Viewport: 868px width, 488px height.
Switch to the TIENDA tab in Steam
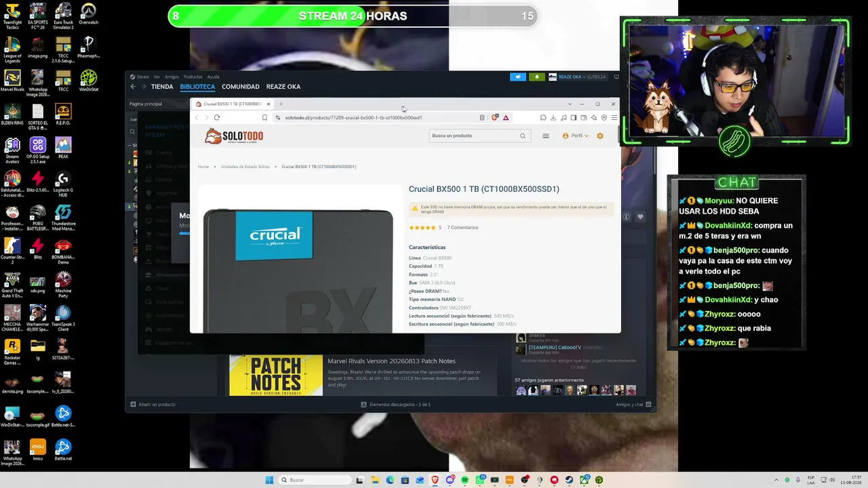[162, 87]
